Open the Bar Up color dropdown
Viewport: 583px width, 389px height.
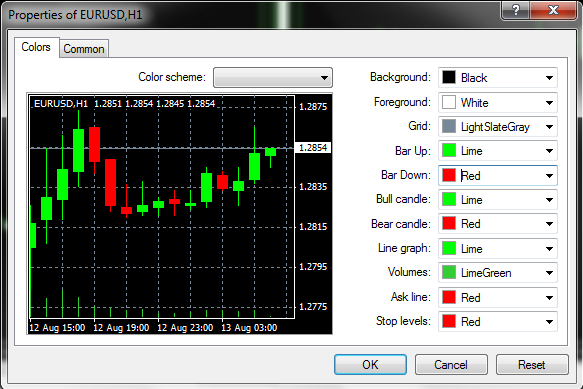click(x=498, y=151)
